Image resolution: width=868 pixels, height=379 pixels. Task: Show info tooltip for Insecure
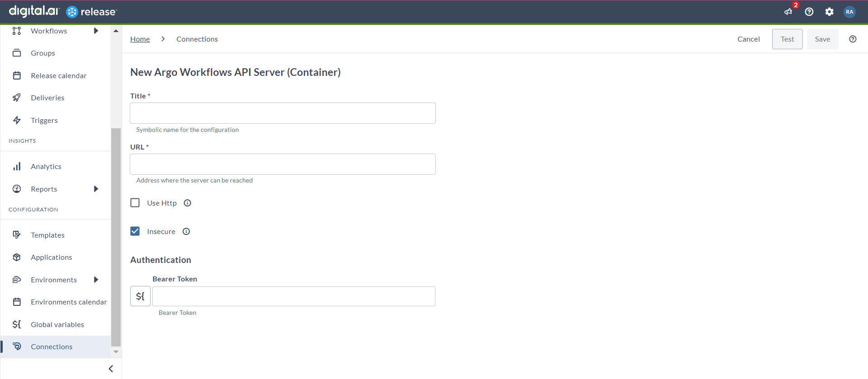point(186,231)
